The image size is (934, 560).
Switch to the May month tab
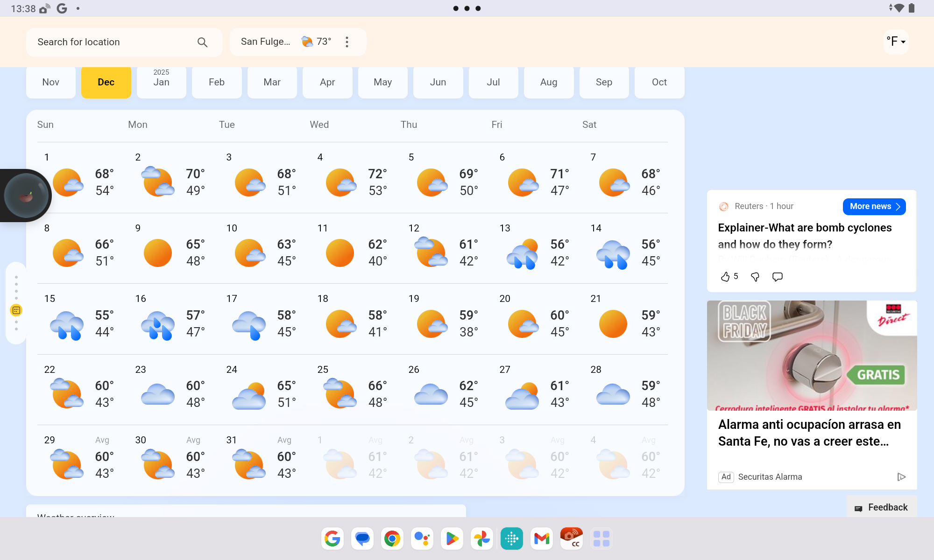click(383, 82)
